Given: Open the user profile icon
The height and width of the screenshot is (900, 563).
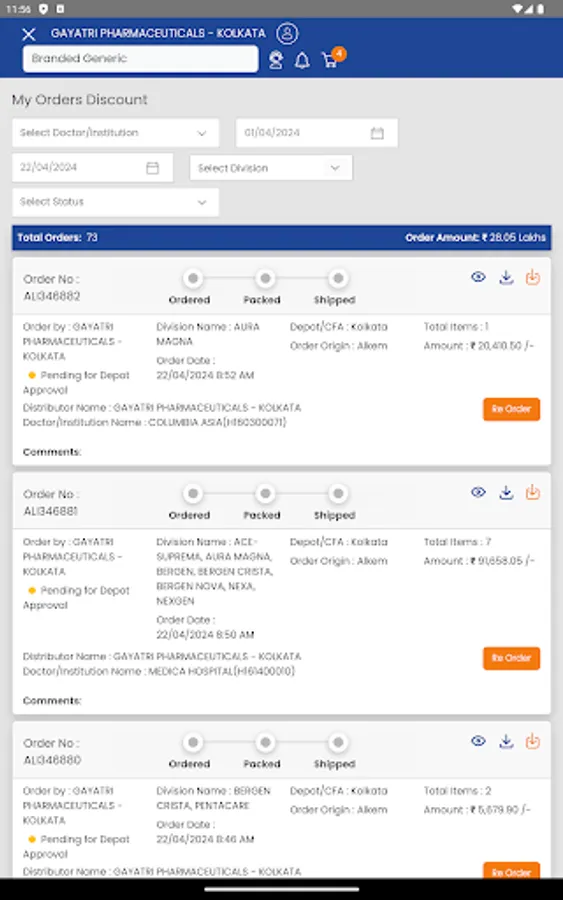Looking at the screenshot, I should click(287, 33).
